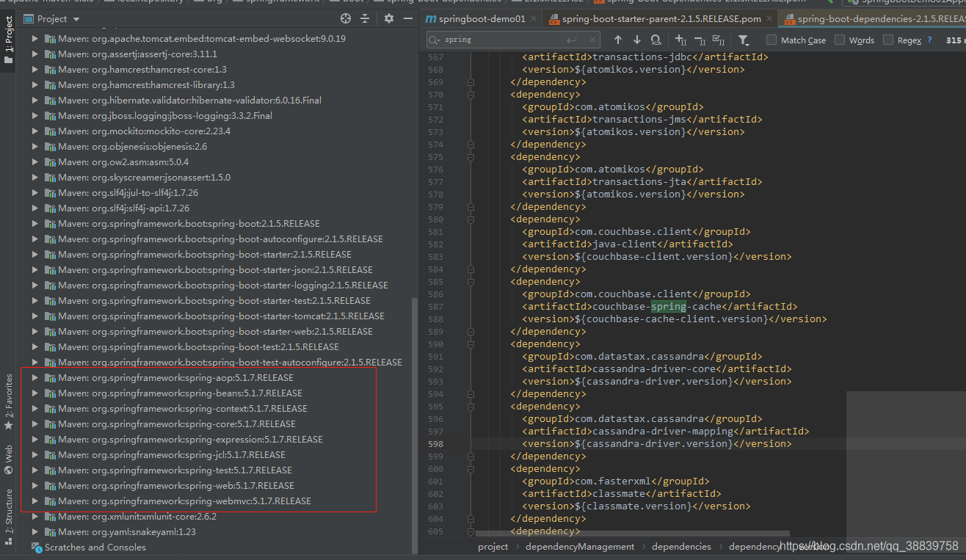
Task: Expand Maven hibernate-validator node
Action: (35, 101)
